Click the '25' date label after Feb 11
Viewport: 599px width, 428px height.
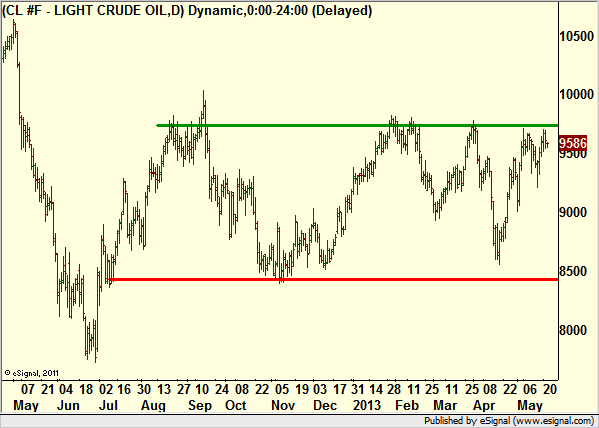[433, 390]
